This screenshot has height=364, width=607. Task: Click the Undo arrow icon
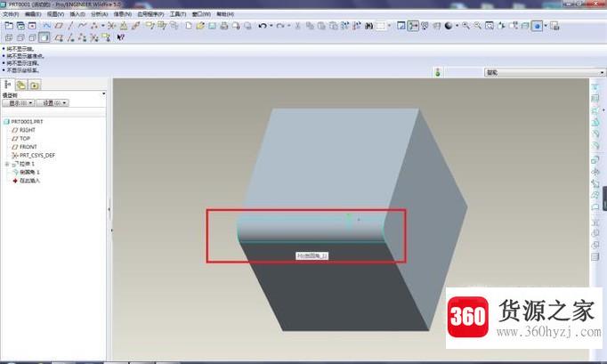point(263,26)
